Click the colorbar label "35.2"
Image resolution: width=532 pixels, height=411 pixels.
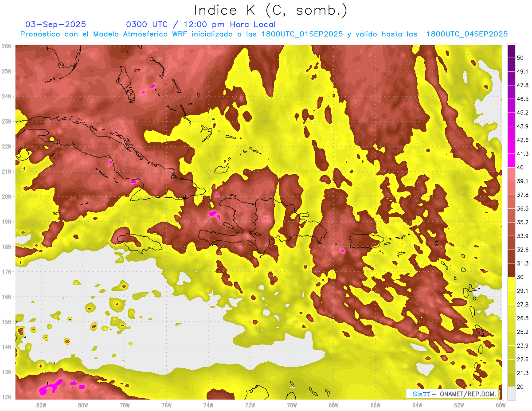pyautogui.click(x=523, y=222)
